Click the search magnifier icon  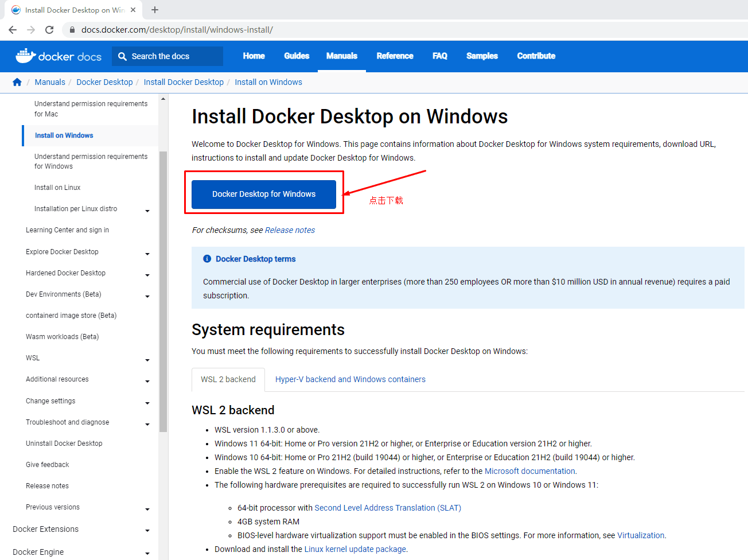coord(122,56)
